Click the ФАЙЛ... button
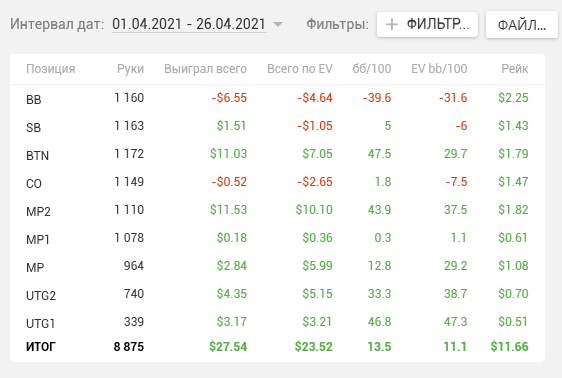This screenshot has width=562, height=378. [x=522, y=25]
